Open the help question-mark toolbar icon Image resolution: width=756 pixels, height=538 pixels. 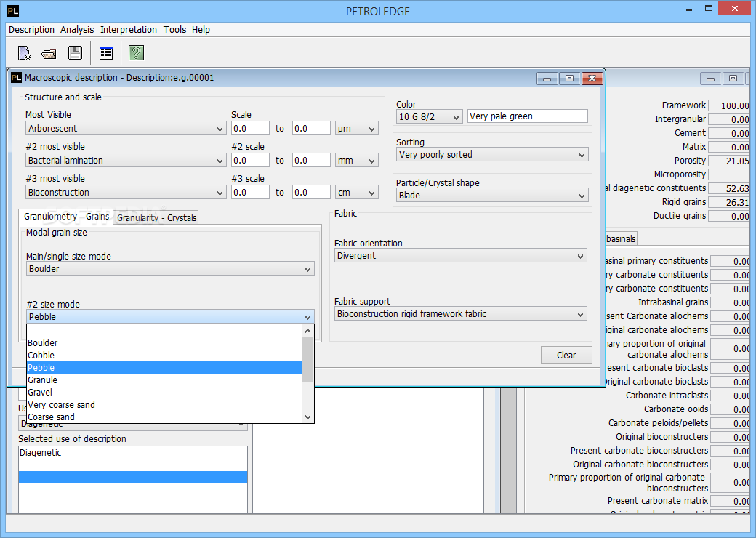click(x=137, y=52)
